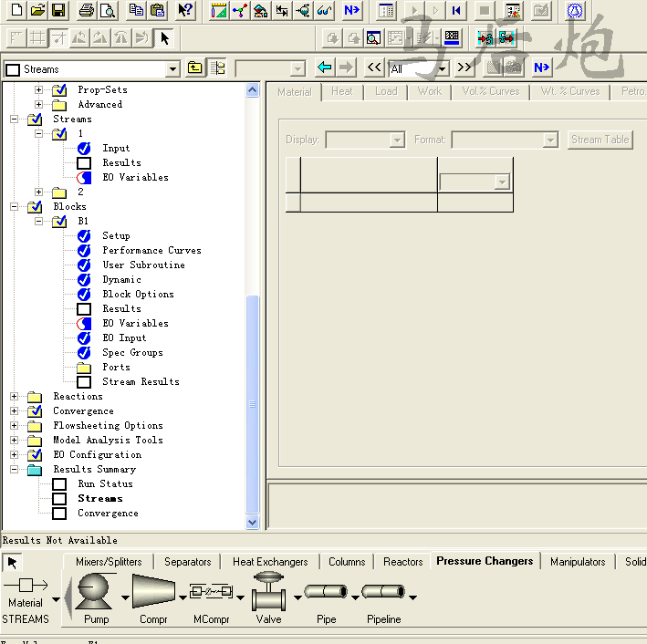This screenshot has height=644, width=647.
Task: Select the Pipeline model icon
Action: (384, 592)
